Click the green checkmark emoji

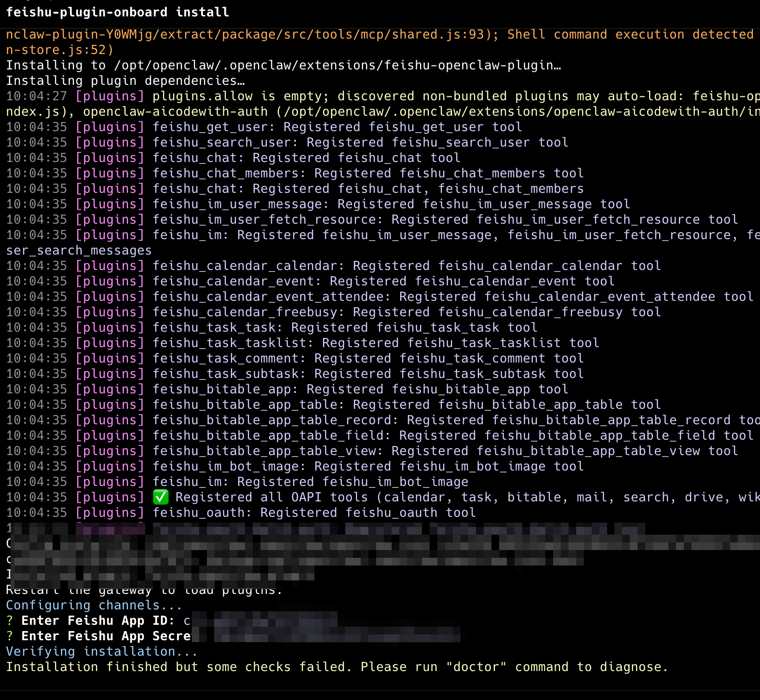(x=161, y=497)
